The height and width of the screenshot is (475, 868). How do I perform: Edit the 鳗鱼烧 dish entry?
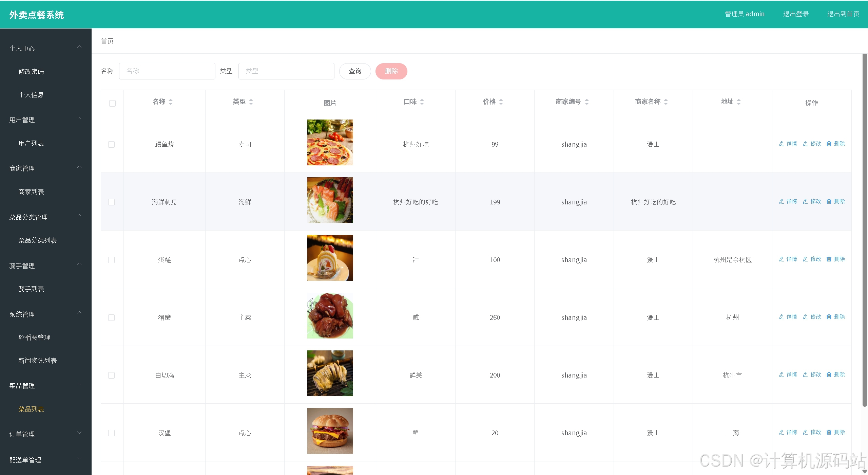(x=812, y=144)
